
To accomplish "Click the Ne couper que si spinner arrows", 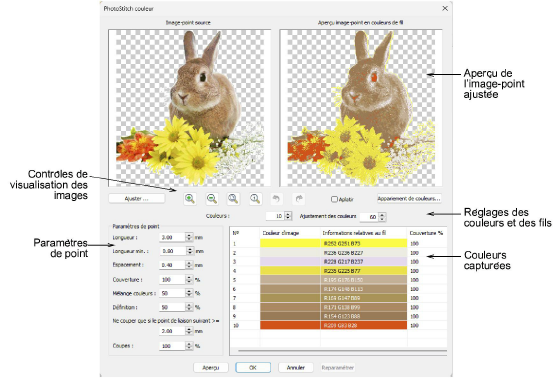I will [189, 331].
